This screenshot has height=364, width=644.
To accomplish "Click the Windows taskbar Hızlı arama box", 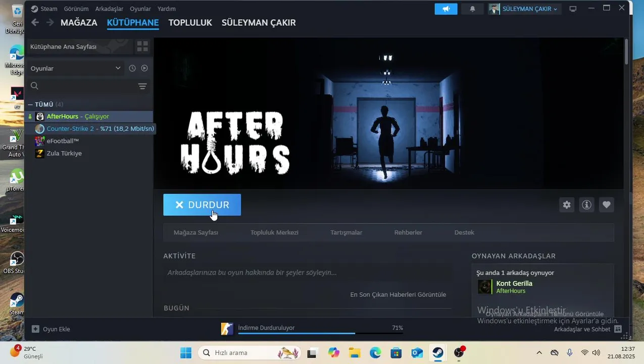I will click(x=250, y=352).
